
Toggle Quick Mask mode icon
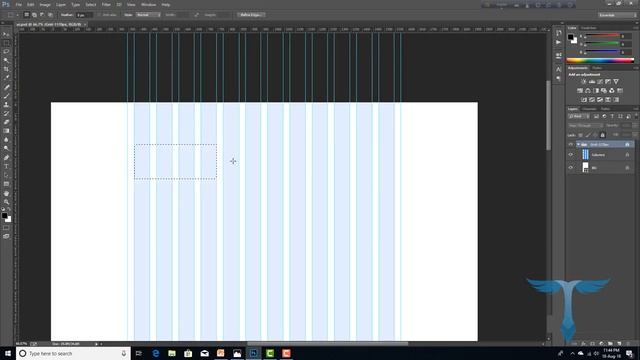(6, 228)
